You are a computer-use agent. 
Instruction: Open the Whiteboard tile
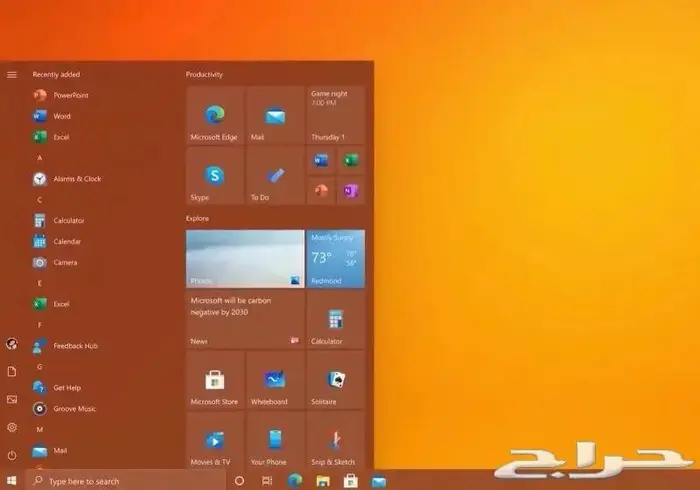(x=275, y=380)
